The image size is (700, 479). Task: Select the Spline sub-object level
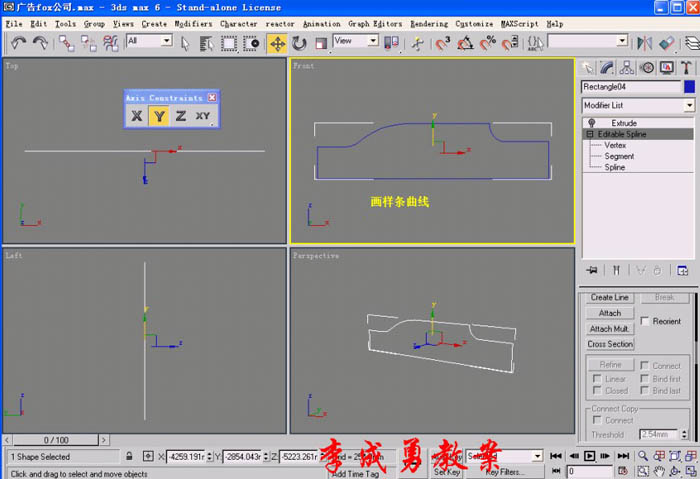click(x=614, y=167)
